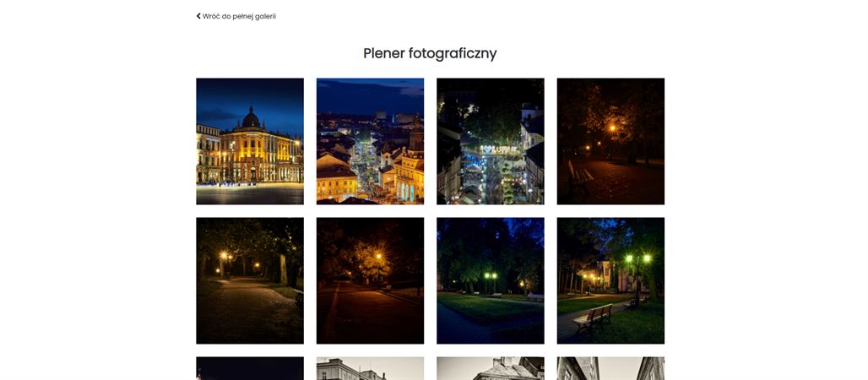Open the dark park photo with single orange lamp
868x380 pixels.
[x=610, y=141]
